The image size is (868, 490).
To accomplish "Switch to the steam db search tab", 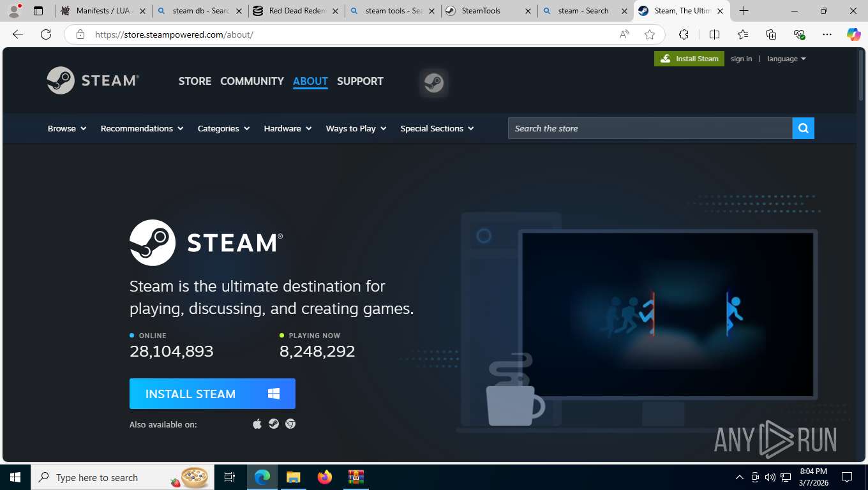I will point(200,11).
